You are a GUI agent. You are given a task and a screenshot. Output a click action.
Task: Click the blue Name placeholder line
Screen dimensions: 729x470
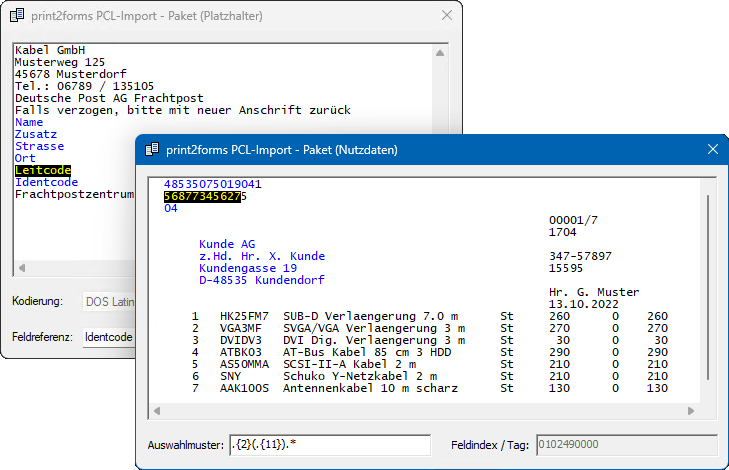[x=29, y=122]
